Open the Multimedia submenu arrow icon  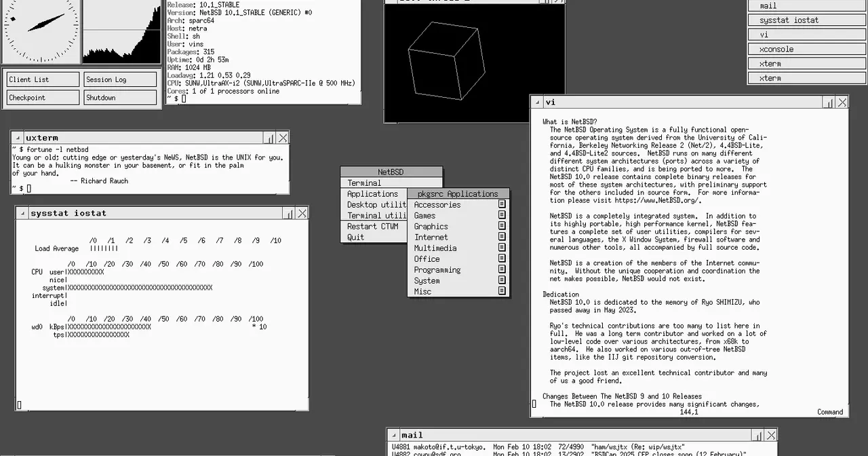coord(502,248)
